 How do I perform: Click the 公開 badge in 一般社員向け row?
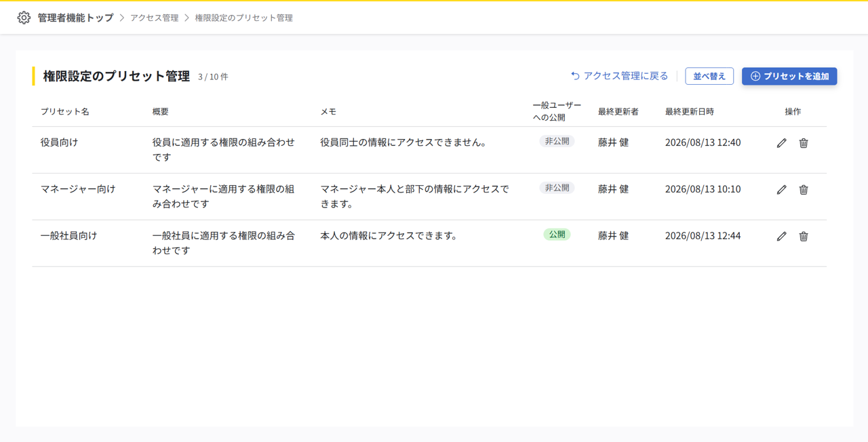click(557, 235)
